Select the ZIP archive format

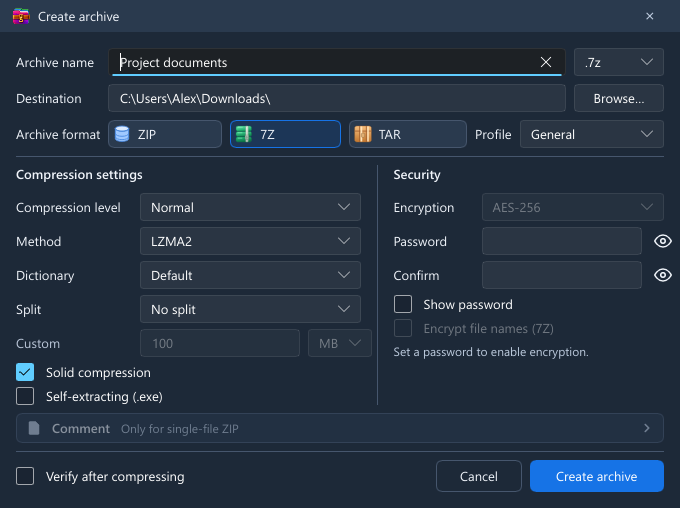point(165,134)
